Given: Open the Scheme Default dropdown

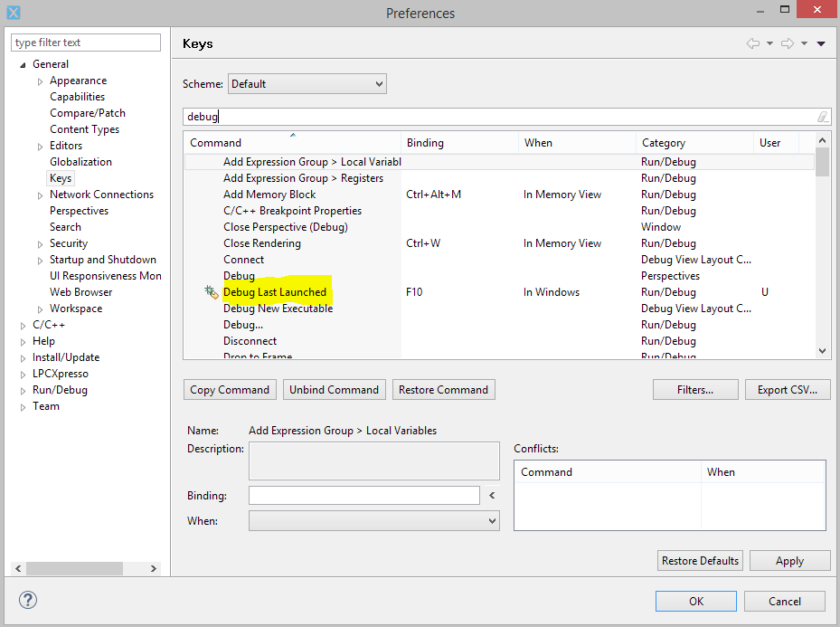Looking at the screenshot, I should (307, 84).
